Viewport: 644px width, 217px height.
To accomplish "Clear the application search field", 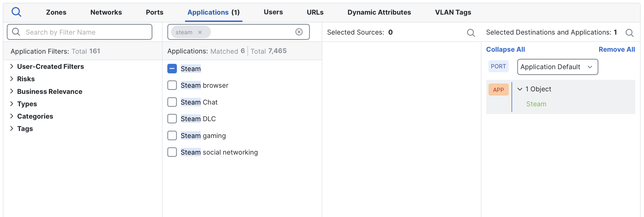I will point(299,32).
